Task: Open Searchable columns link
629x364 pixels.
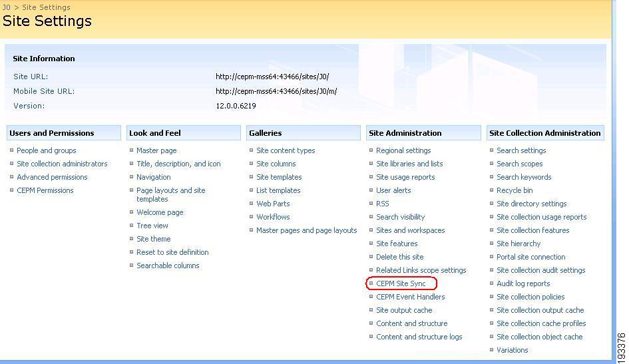Action: [168, 266]
